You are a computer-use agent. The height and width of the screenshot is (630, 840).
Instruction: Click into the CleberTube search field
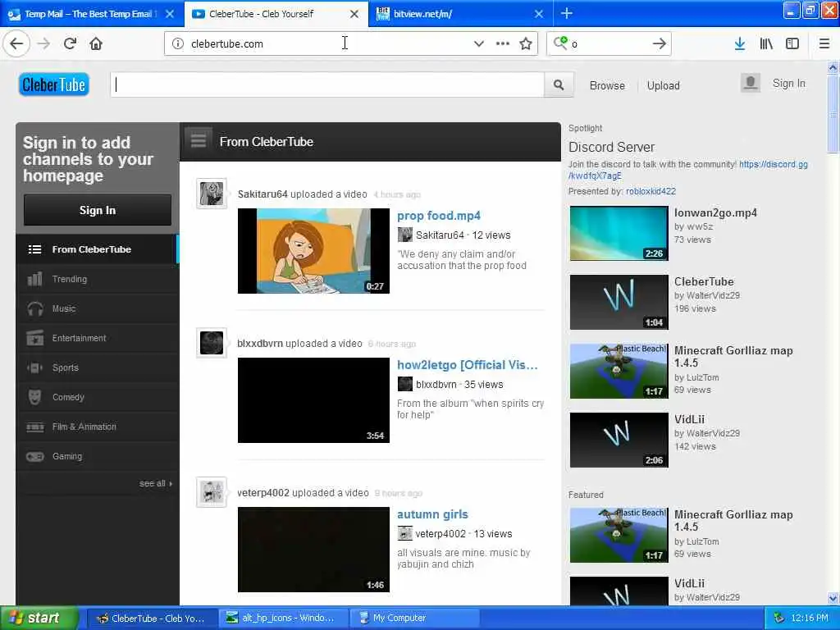pos(327,84)
